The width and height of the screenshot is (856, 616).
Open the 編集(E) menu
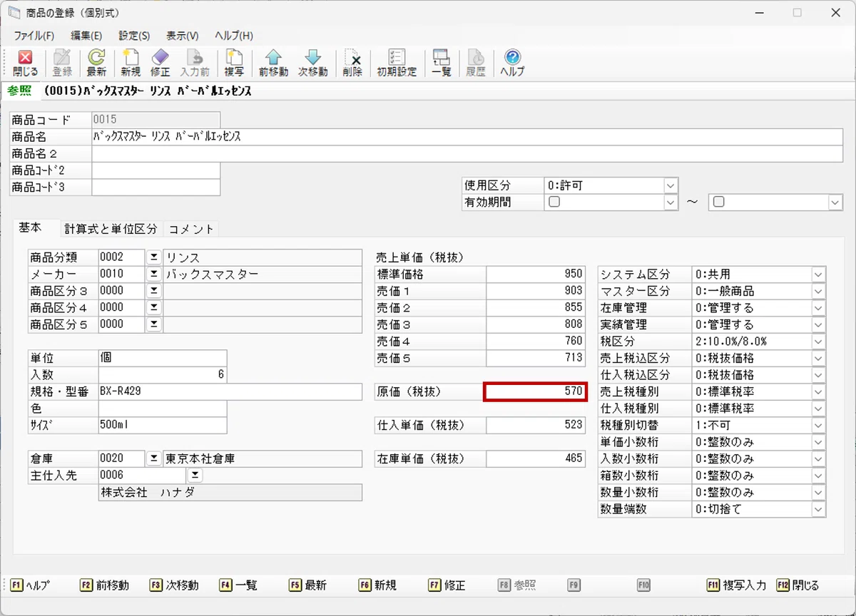point(86,35)
